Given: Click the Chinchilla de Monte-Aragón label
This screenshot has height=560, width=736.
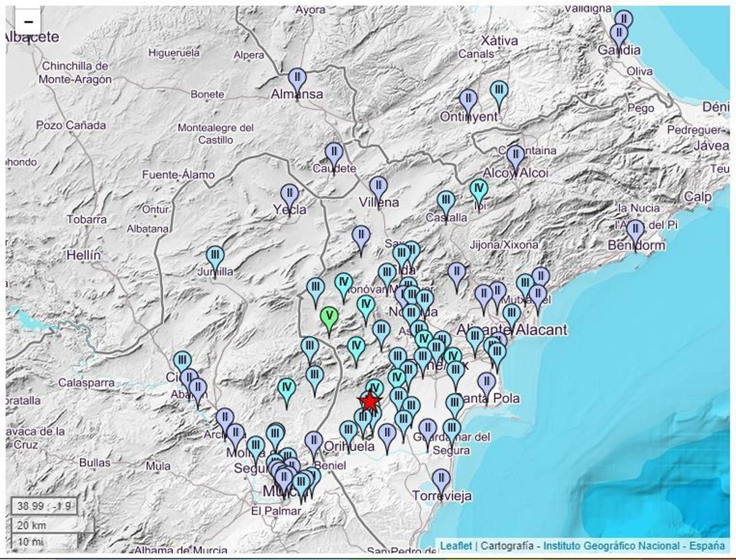Looking at the screenshot, I should [x=75, y=72].
